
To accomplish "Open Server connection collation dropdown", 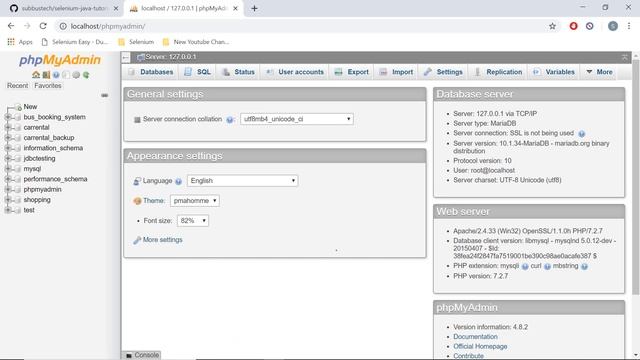I will pos(297,119).
